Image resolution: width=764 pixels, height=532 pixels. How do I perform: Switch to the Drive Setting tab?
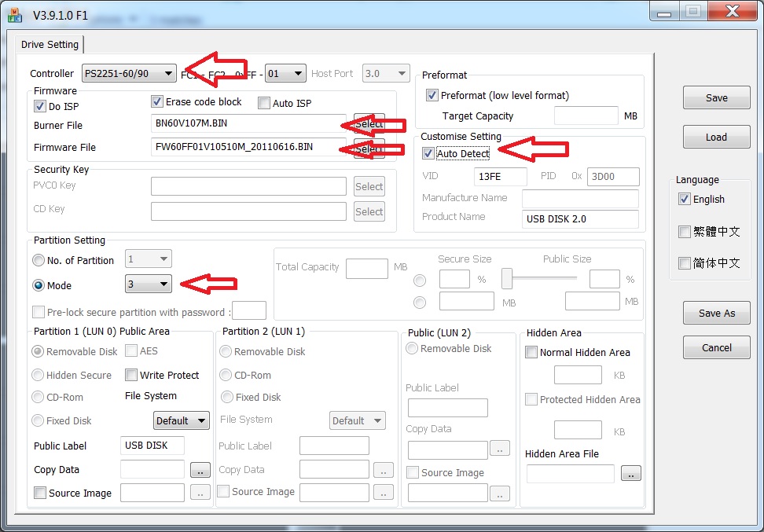[49, 45]
